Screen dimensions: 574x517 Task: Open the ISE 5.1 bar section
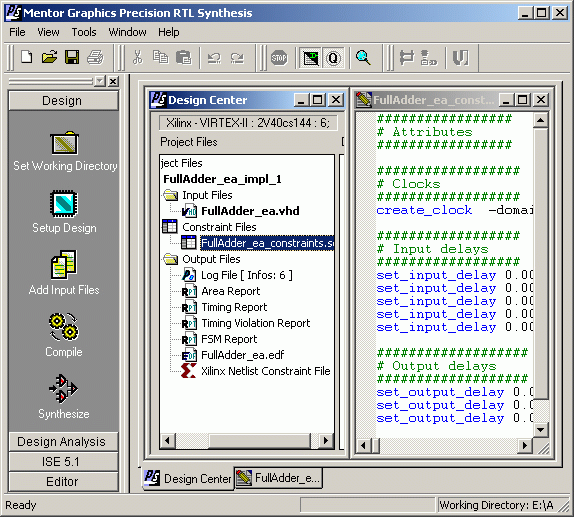[x=63, y=461]
